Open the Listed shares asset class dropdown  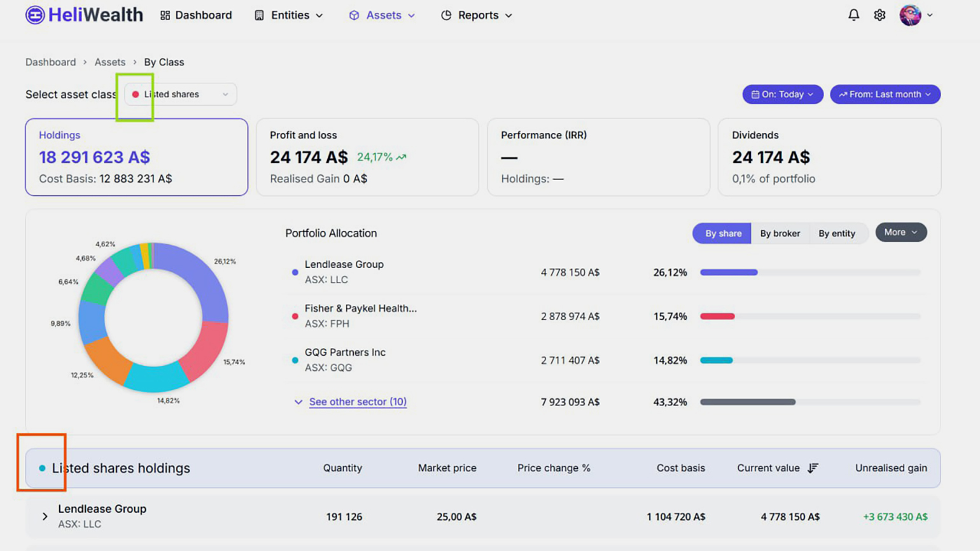coord(181,94)
